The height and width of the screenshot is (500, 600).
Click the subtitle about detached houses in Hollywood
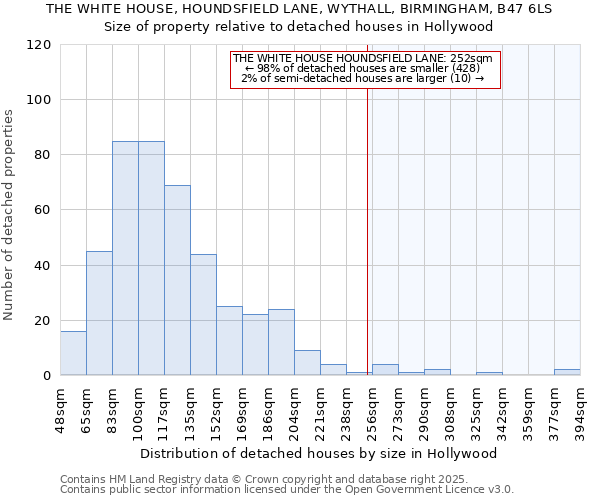(x=299, y=26)
